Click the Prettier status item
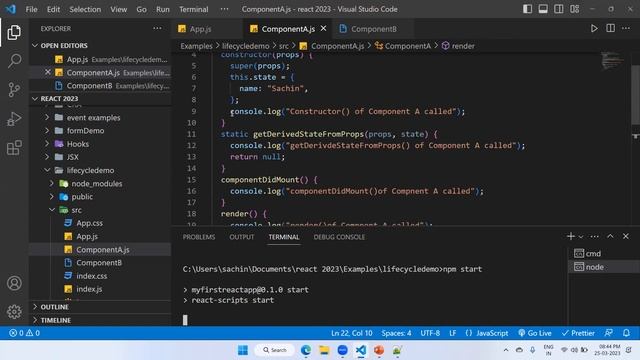The height and width of the screenshot is (360, 640). pyautogui.click(x=578, y=333)
